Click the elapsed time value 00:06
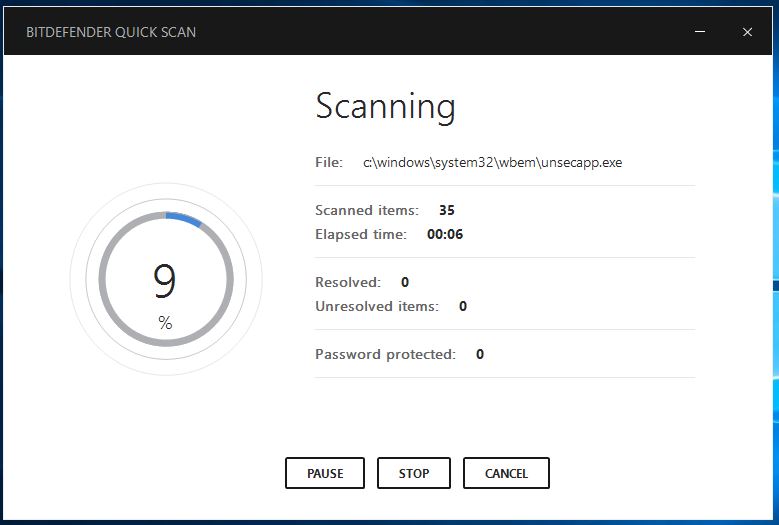Screen dimensions: 779x525 tap(444, 234)
